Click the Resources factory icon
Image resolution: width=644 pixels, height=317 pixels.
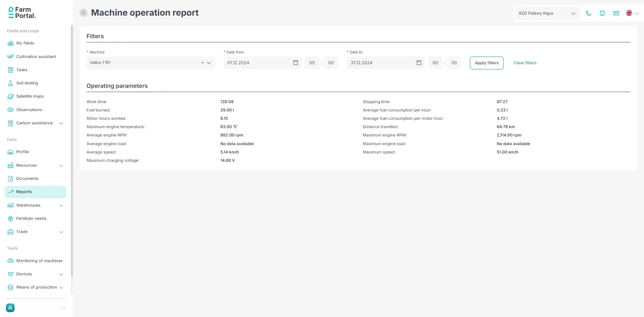click(10, 165)
